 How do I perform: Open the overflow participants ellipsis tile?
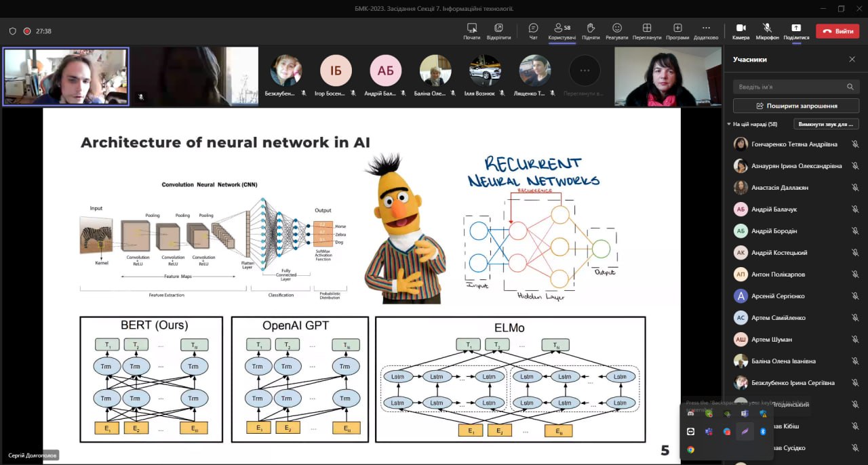click(x=585, y=70)
